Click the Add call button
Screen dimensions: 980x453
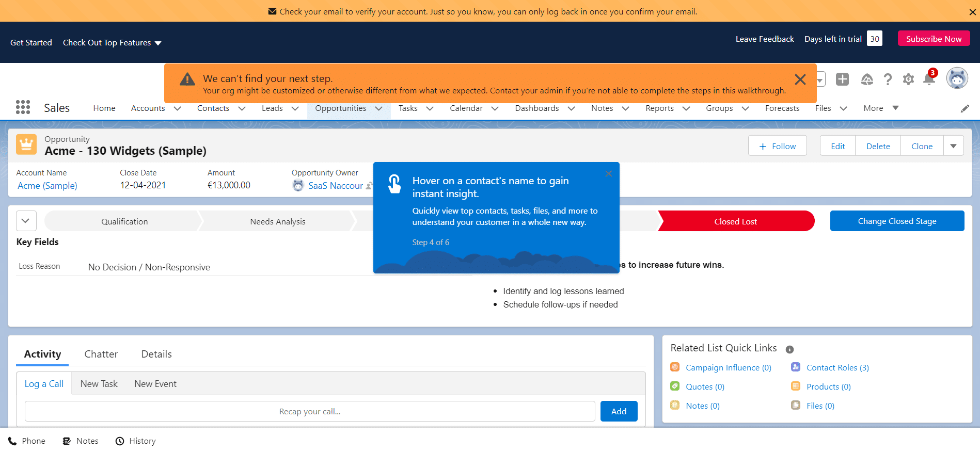point(619,411)
